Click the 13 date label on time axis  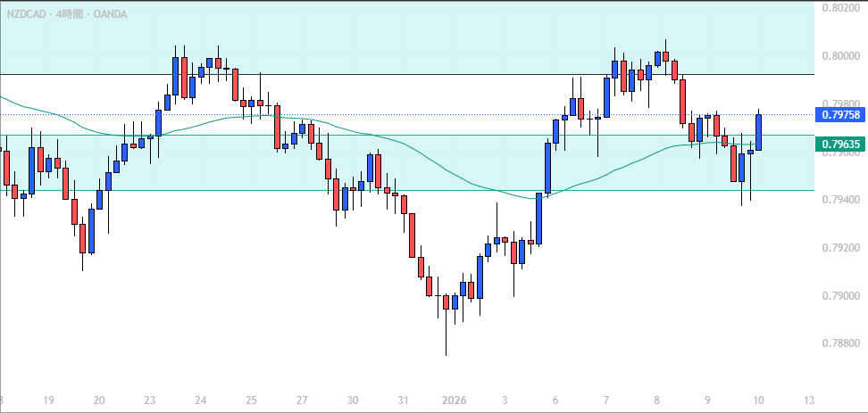[x=808, y=401]
